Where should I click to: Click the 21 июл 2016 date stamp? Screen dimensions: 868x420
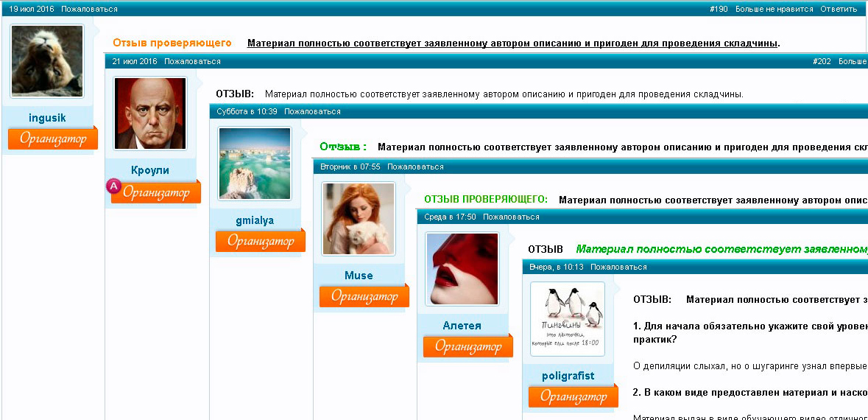point(135,61)
